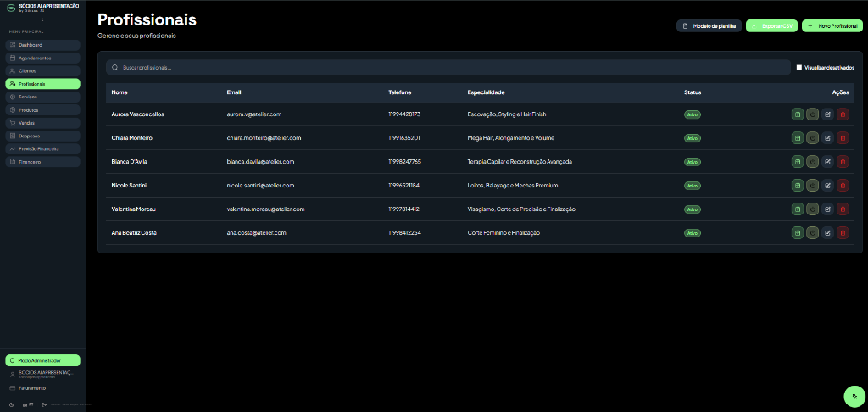868x412 pixels.
Task: Open Faturamento link in sidebar
Action: (x=32, y=388)
